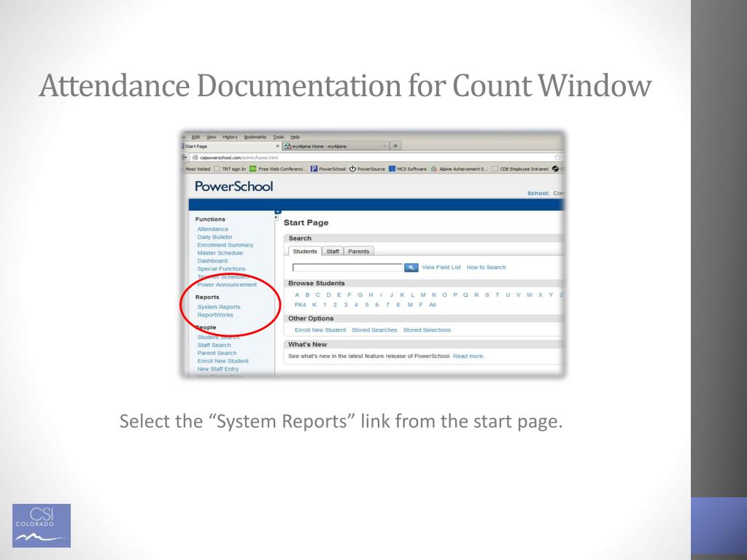Click the blue search magnifier button

[411, 268]
